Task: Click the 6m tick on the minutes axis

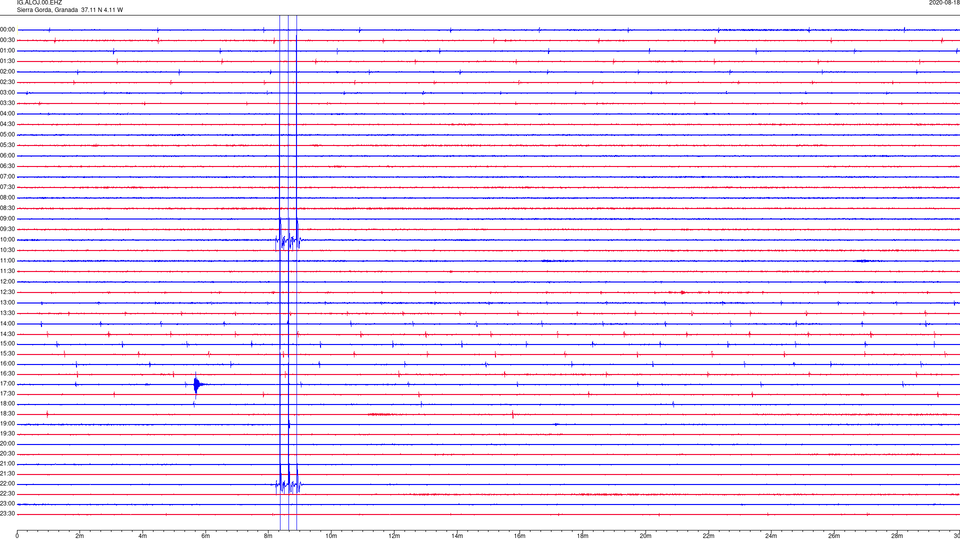Action: pyautogui.click(x=206, y=536)
